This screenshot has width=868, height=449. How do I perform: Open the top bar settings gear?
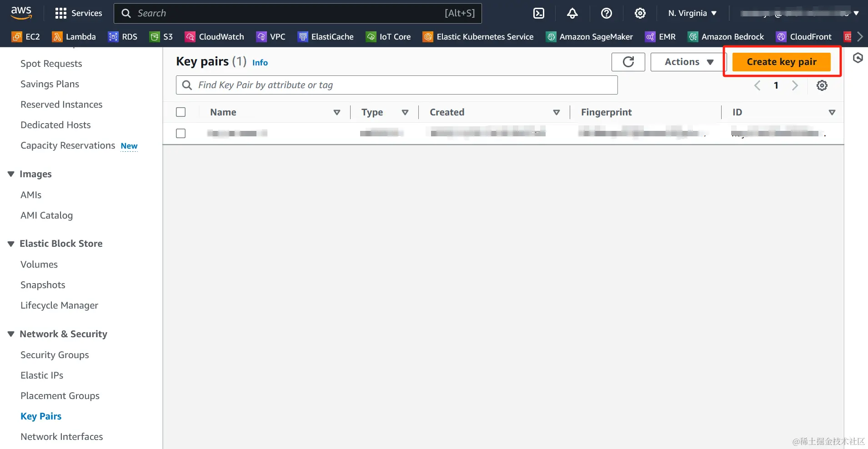[x=640, y=13]
